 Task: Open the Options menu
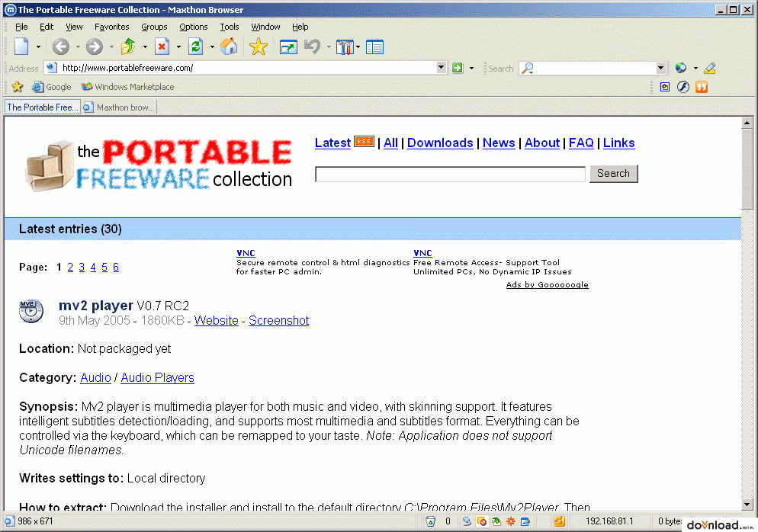point(194,27)
